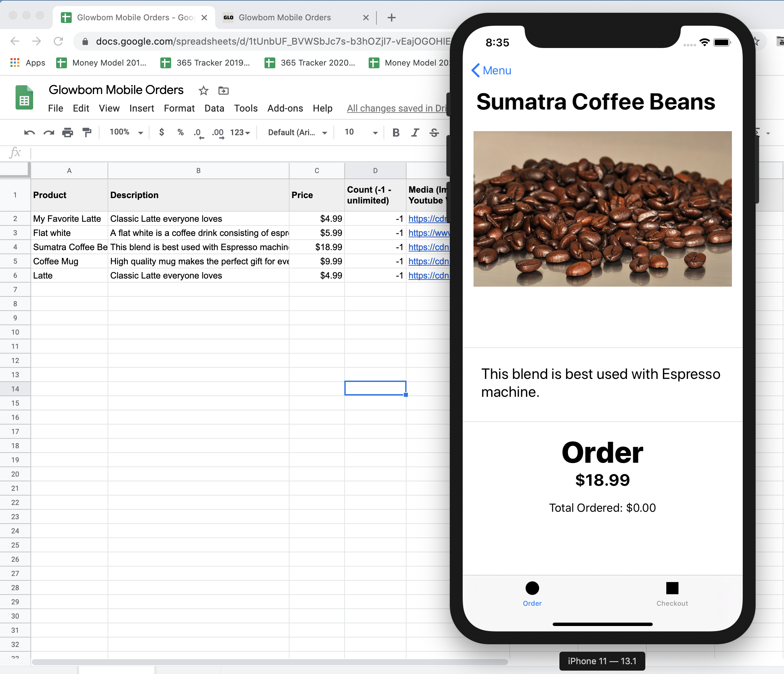Viewport: 784px width, 674px height.
Task: Click the move to folder icon
Action: [x=223, y=90]
